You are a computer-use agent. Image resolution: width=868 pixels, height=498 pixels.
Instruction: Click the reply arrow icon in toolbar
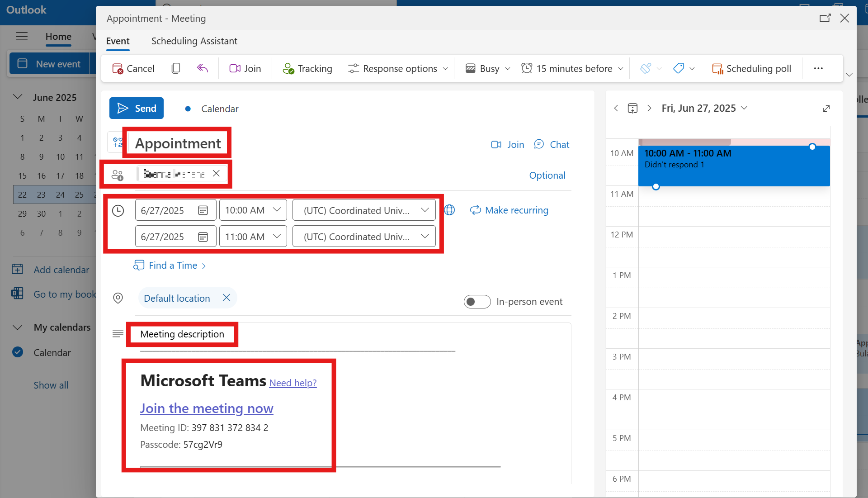(x=202, y=68)
